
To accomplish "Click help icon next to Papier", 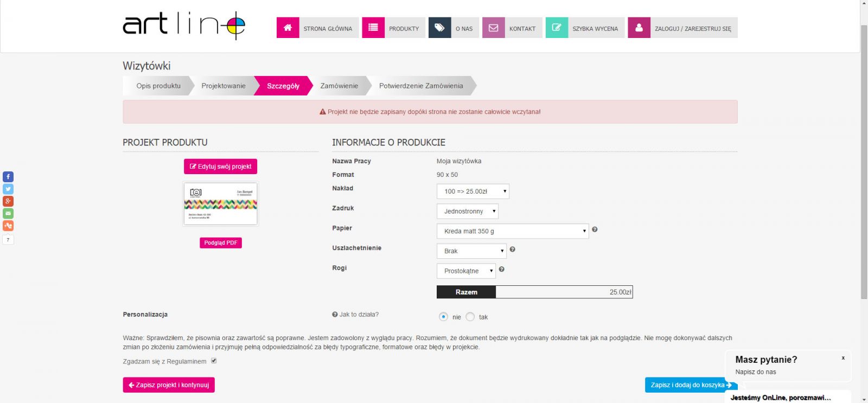I will [595, 230].
